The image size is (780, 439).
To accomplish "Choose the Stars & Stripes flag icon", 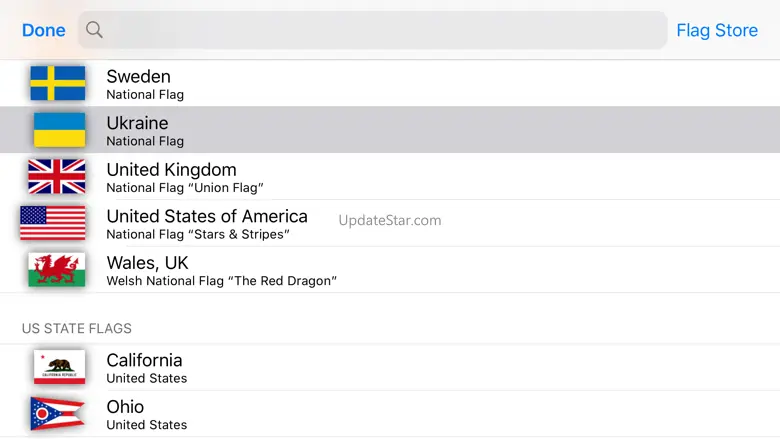I will (x=53, y=223).
